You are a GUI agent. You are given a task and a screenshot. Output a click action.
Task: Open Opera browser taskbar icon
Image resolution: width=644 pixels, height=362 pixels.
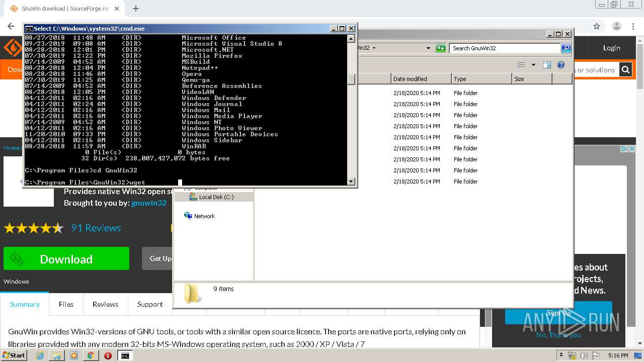[108, 355]
